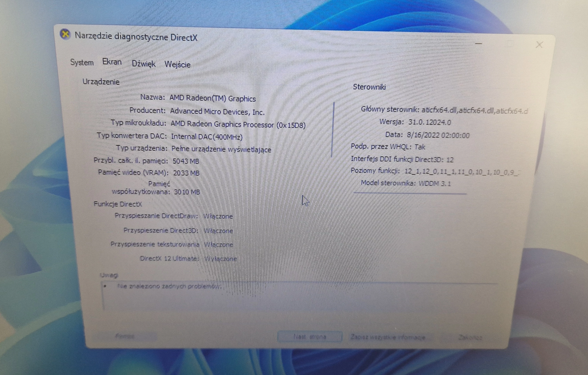Minimize the DirectX diagnostic window
This screenshot has height=375, width=588.
pyautogui.click(x=479, y=44)
